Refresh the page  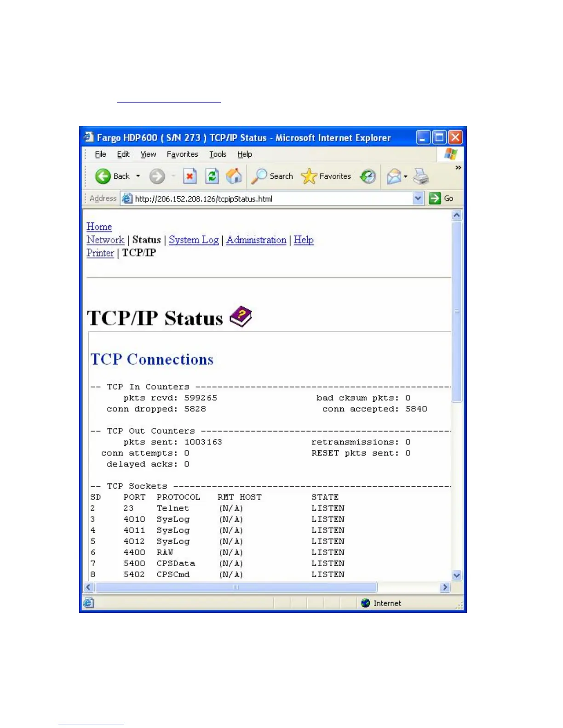[x=212, y=176]
